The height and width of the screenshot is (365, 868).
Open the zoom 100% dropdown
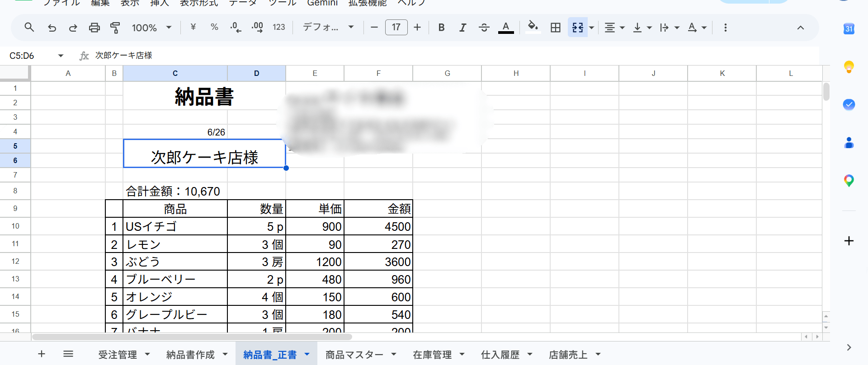coord(151,28)
